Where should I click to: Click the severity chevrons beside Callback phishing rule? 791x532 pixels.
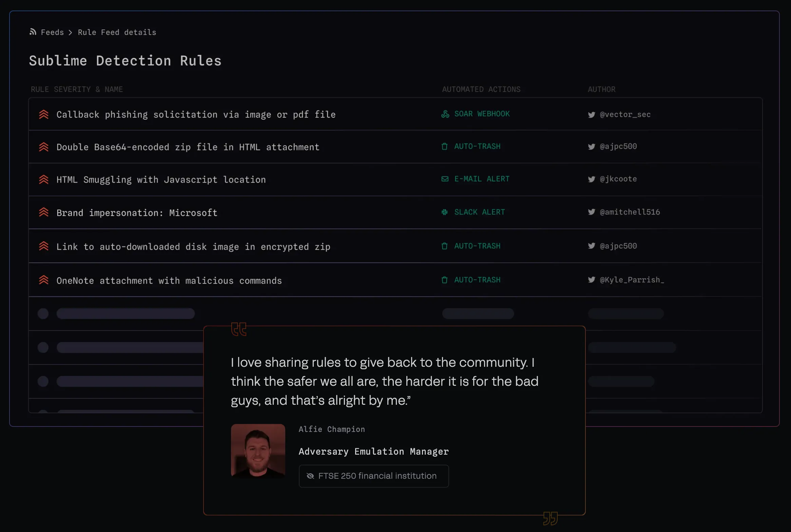pos(44,114)
